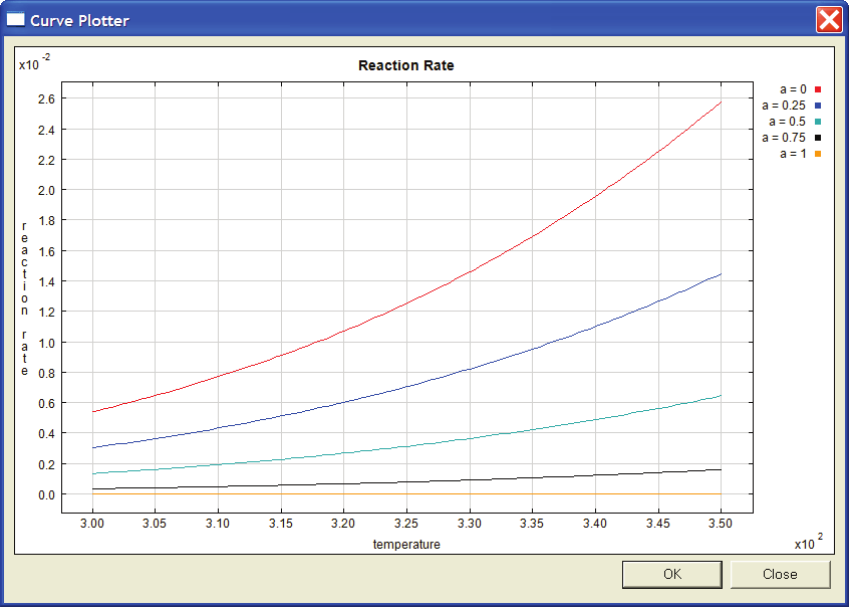Click the 'temperature' x-axis label
Viewport: 849px width, 607px height.
[406, 544]
